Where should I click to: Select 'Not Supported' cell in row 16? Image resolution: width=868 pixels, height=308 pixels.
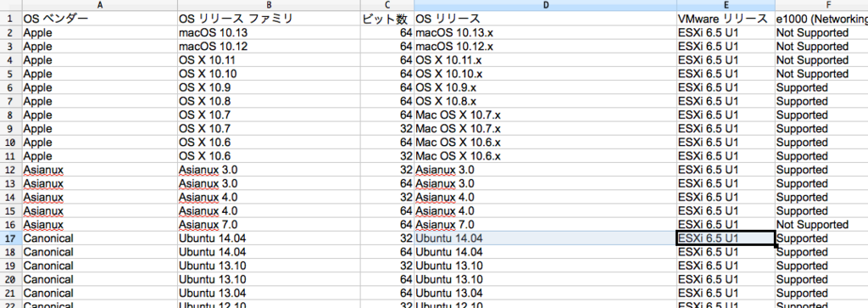pyautogui.click(x=821, y=224)
